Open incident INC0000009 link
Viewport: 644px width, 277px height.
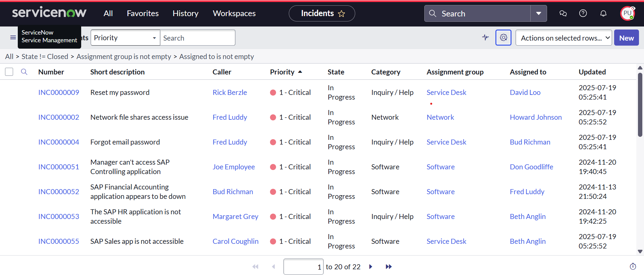tap(59, 93)
